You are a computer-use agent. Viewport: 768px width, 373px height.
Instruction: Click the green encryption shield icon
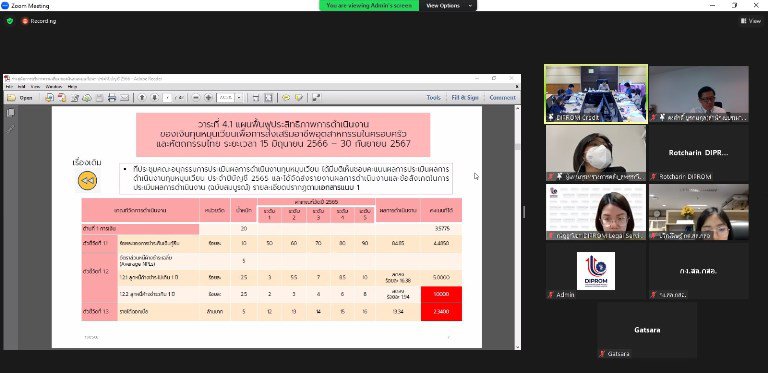point(10,21)
